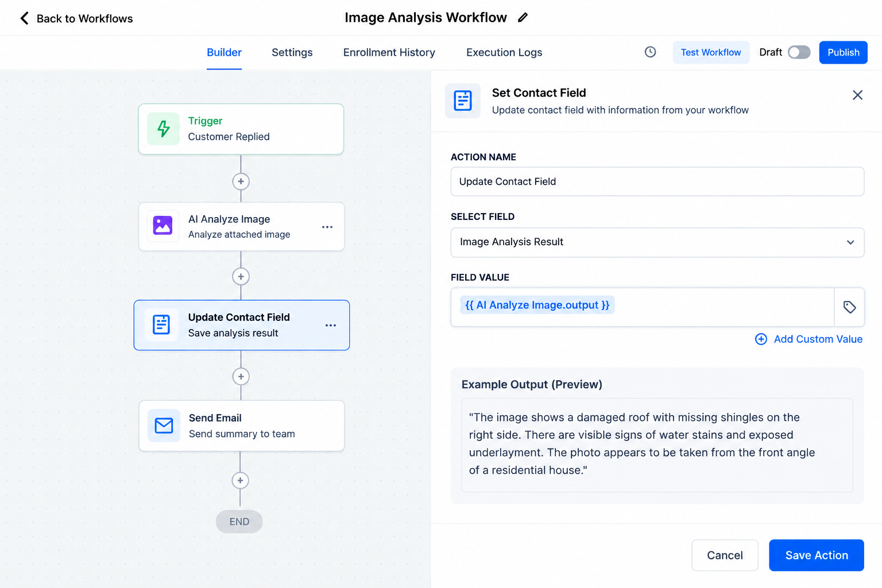Image resolution: width=882 pixels, height=588 pixels.
Task: Click the Trigger lightning bolt icon
Action: [164, 129]
